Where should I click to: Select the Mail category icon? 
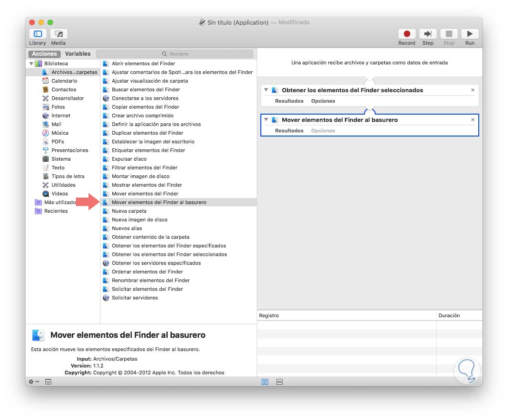tap(46, 124)
